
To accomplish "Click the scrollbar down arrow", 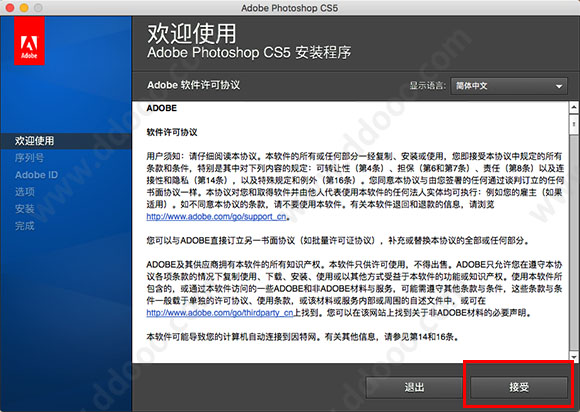I will click(x=574, y=357).
